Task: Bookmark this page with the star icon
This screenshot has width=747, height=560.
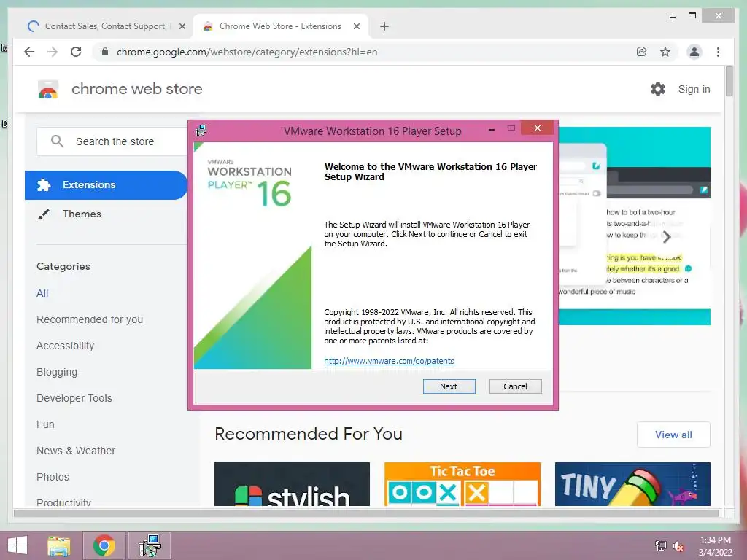Action: (665, 52)
